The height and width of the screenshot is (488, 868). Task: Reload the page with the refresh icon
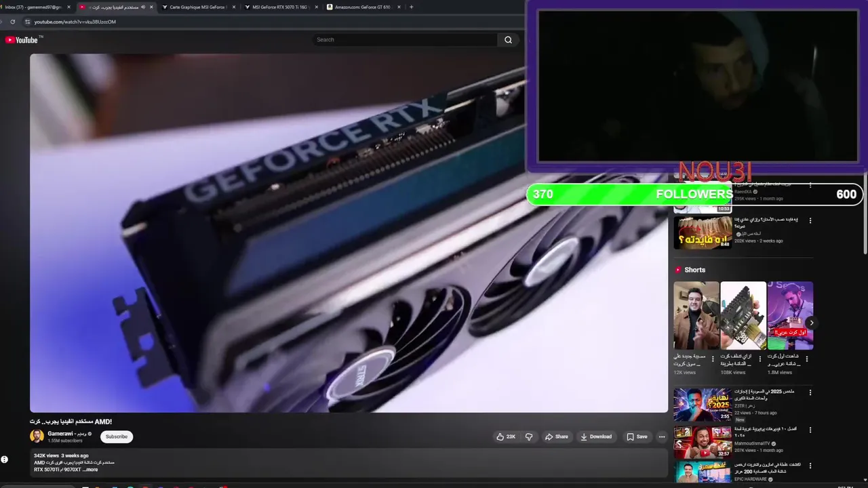coord(12,22)
